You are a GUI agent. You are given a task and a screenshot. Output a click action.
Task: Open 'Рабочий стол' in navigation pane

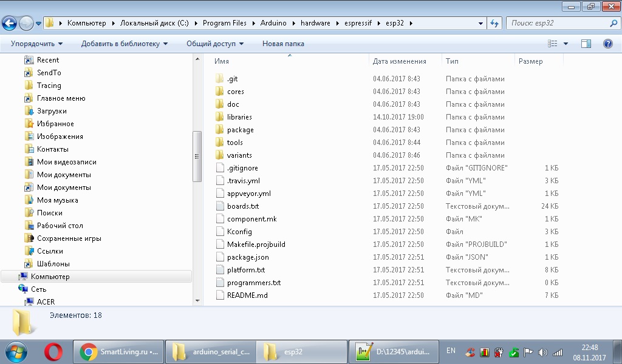60,225
